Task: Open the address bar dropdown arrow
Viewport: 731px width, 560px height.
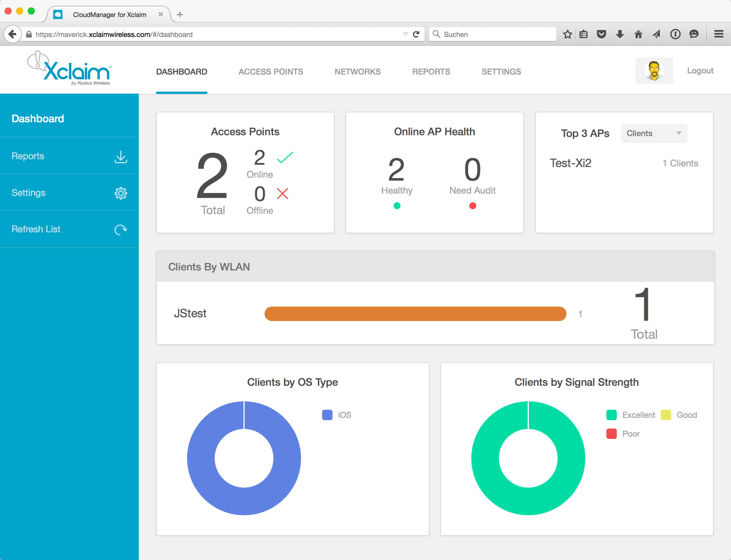Action: pyautogui.click(x=405, y=34)
